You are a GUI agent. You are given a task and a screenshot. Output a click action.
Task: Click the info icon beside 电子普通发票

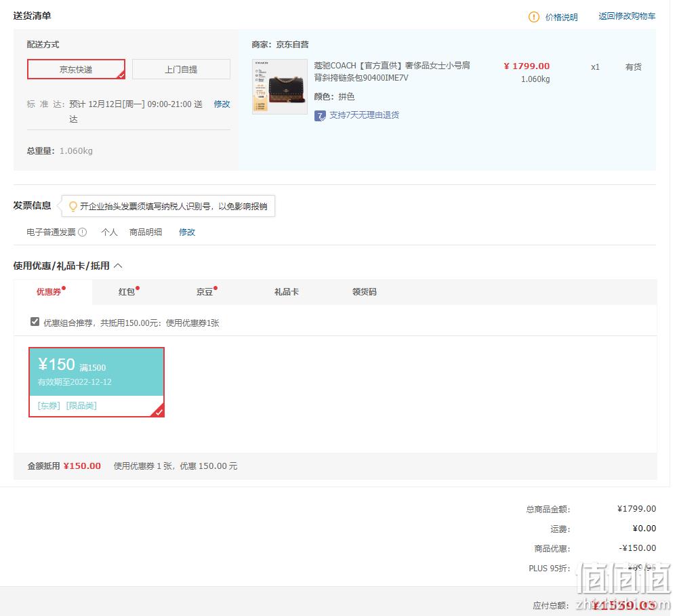pos(83,232)
